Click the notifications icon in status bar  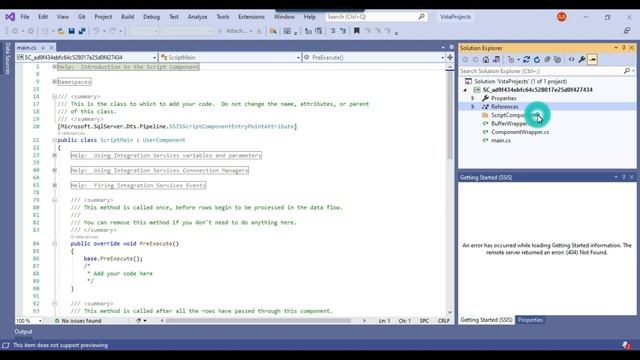pos(627,345)
